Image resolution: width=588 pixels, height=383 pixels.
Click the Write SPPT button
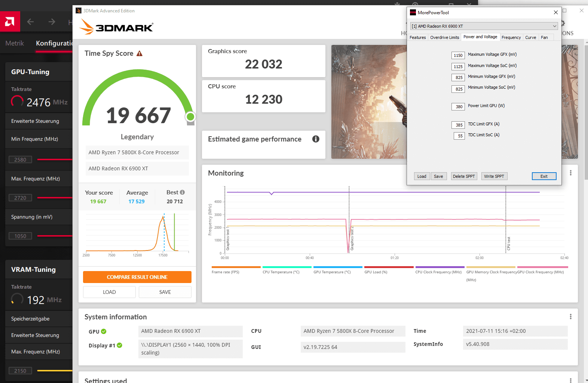[494, 176]
